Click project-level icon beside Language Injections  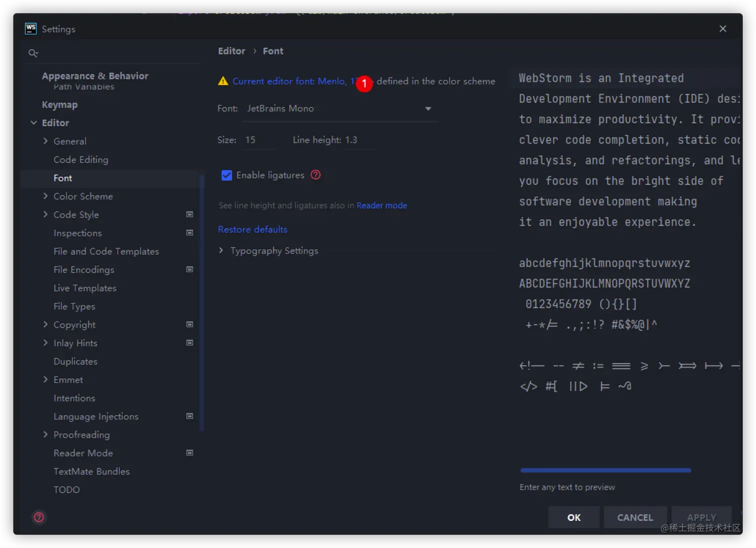coord(189,416)
